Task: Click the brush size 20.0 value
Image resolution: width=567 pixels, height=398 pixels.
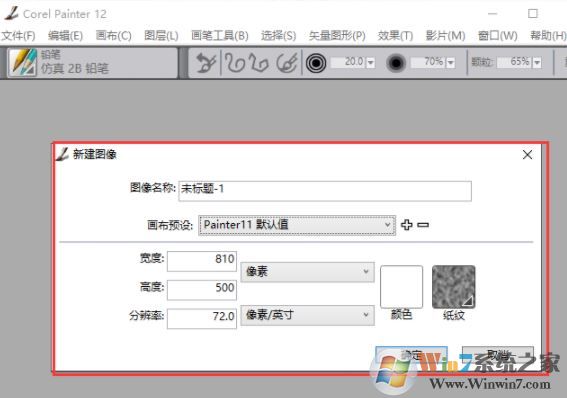Action: [349, 62]
